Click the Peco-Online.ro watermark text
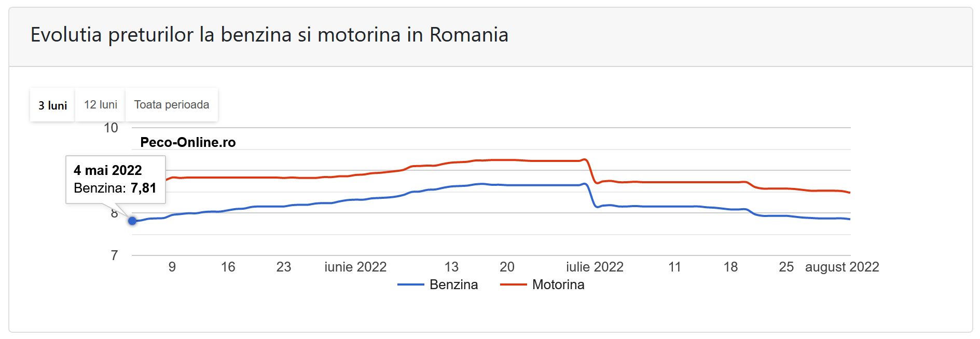The height and width of the screenshot is (339, 980). tap(188, 142)
